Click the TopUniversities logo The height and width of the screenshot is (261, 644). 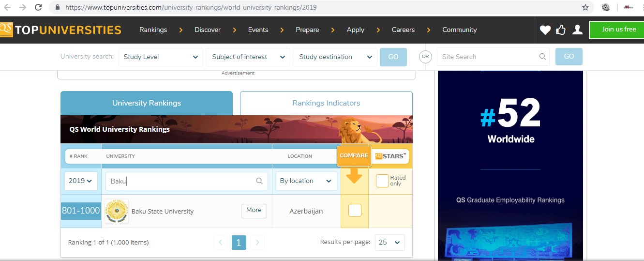click(60, 30)
